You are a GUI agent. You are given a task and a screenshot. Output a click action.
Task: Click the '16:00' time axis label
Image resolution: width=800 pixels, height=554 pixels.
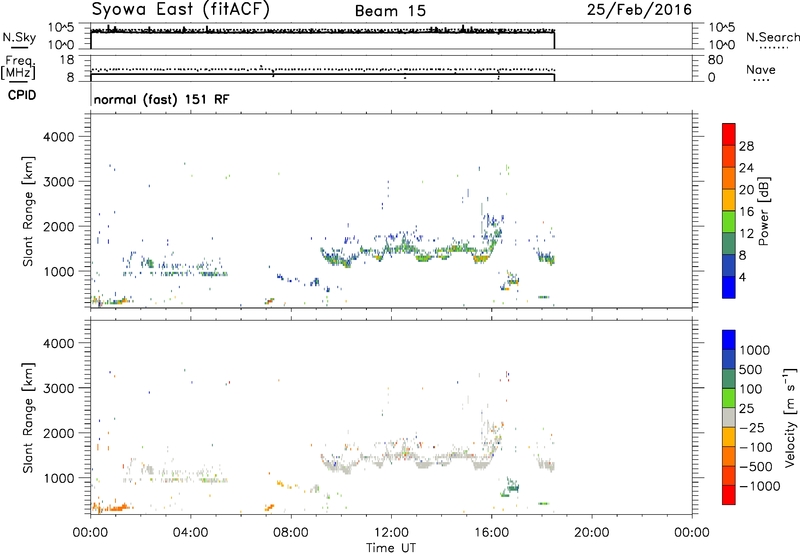point(491,533)
